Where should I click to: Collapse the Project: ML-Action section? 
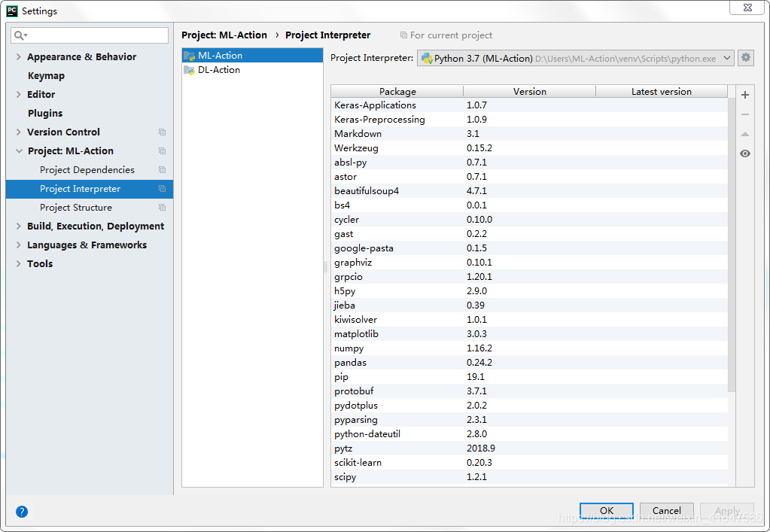click(19, 151)
